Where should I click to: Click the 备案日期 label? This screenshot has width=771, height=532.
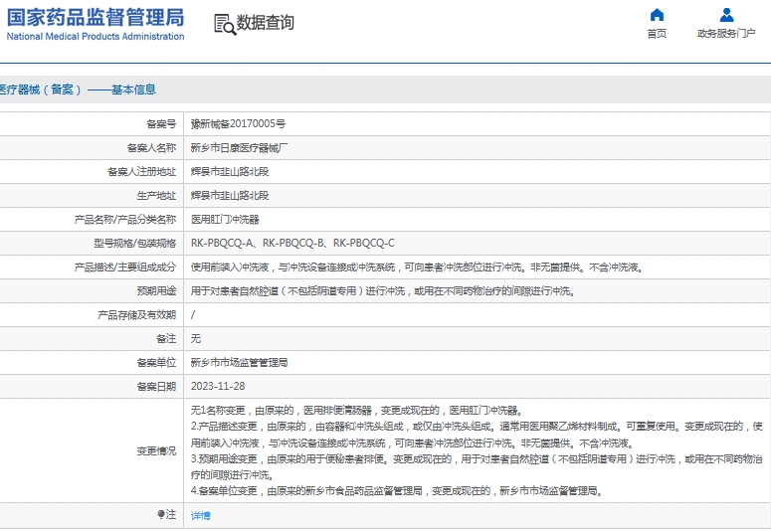pyautogui.click(x=156, y=387)
